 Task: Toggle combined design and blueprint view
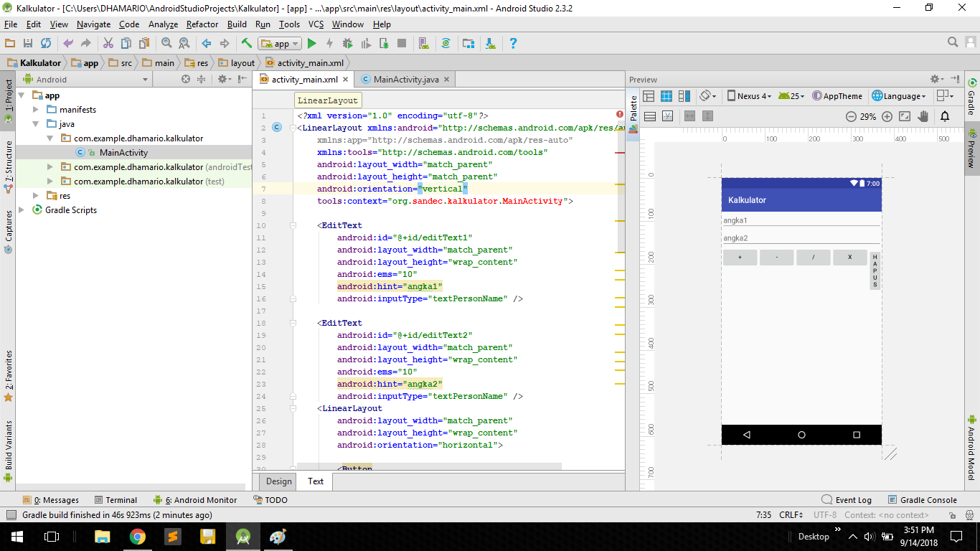tap(684, 95)
